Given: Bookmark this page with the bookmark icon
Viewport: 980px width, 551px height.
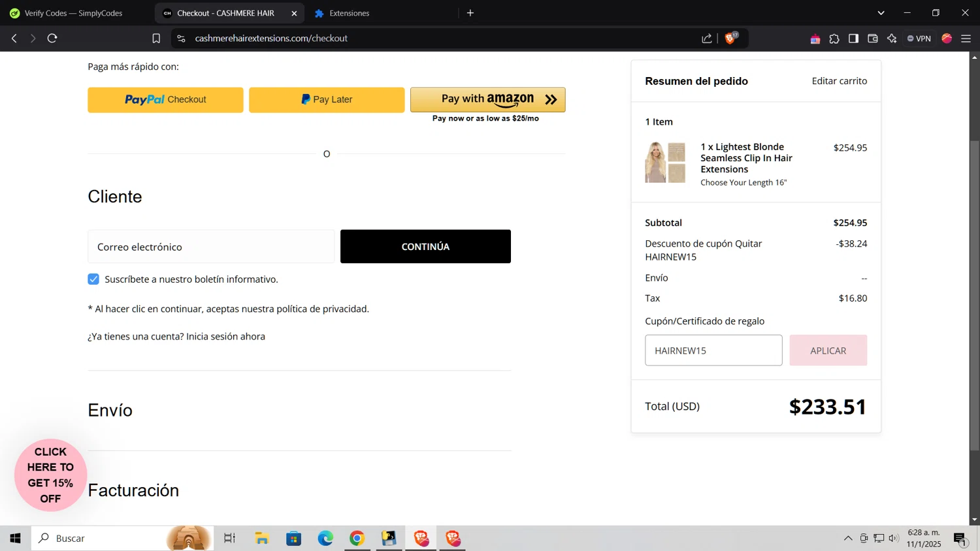Looking at the screenshot, I should coord(156,39).
